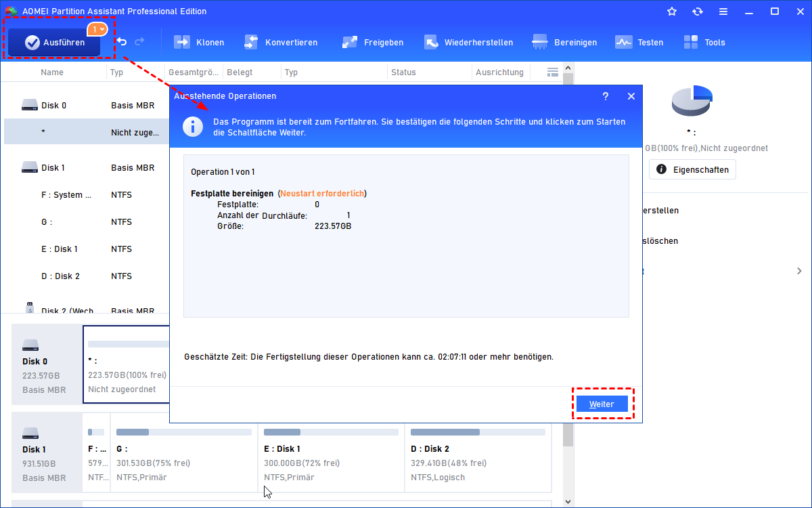
Task: Click the Eigenschaften button
Action: tap(692, 169)
